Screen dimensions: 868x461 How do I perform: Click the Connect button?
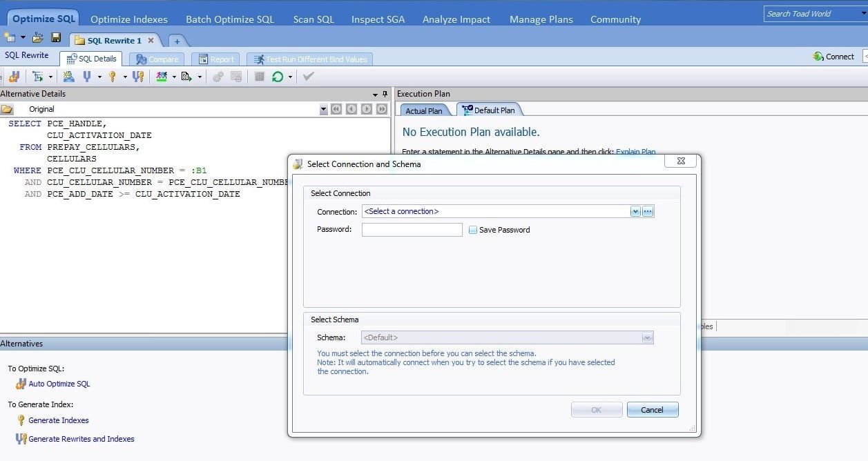click(834, 57)
